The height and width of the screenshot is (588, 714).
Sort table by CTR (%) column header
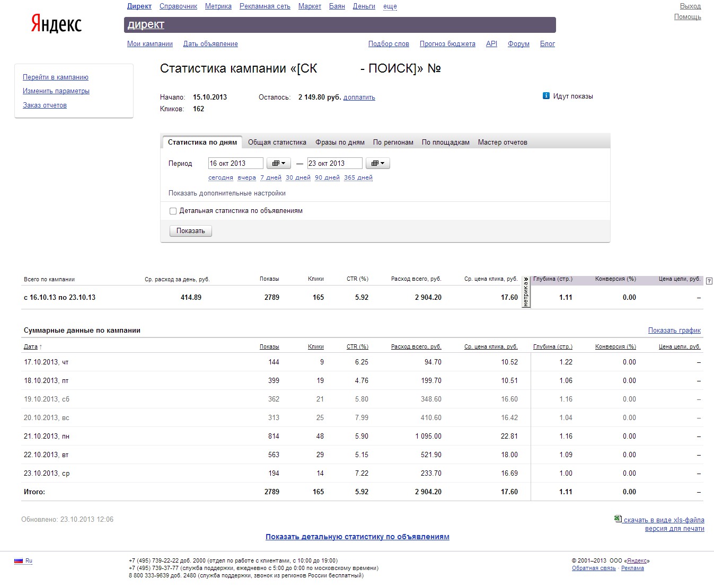click(x=357, y=347)
